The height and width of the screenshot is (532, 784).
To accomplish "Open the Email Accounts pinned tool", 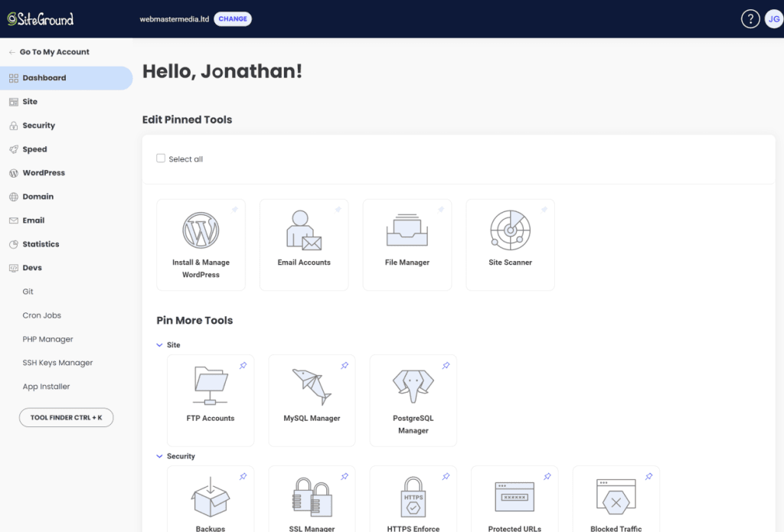I will click(x=304, y=244).
